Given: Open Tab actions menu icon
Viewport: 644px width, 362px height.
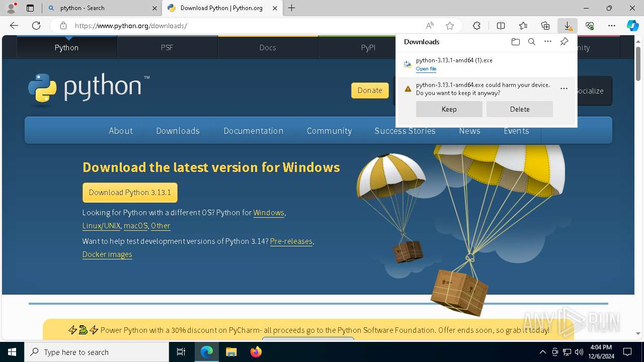Looking at the screenshot, I should pyautogui.click(x=30, y=8).
